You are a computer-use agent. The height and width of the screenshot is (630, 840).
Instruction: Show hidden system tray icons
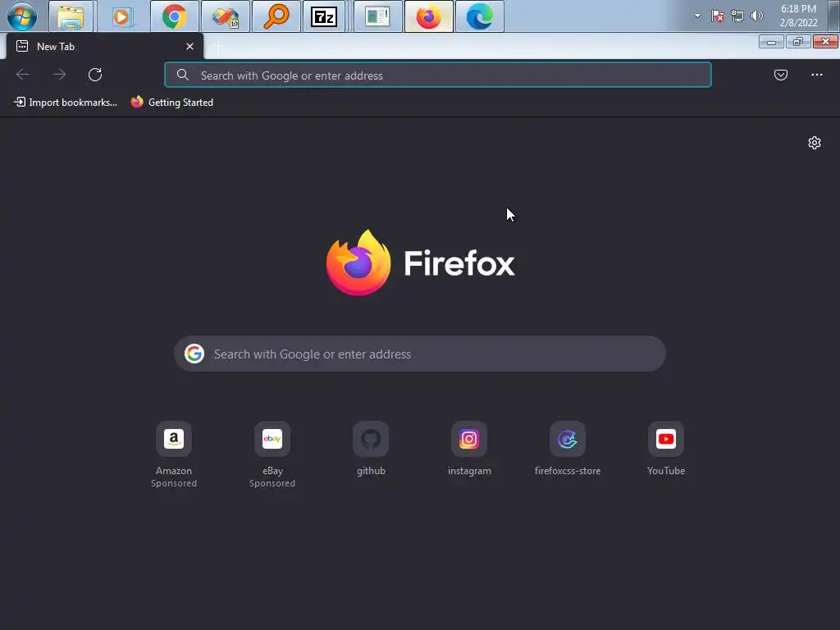697,16
